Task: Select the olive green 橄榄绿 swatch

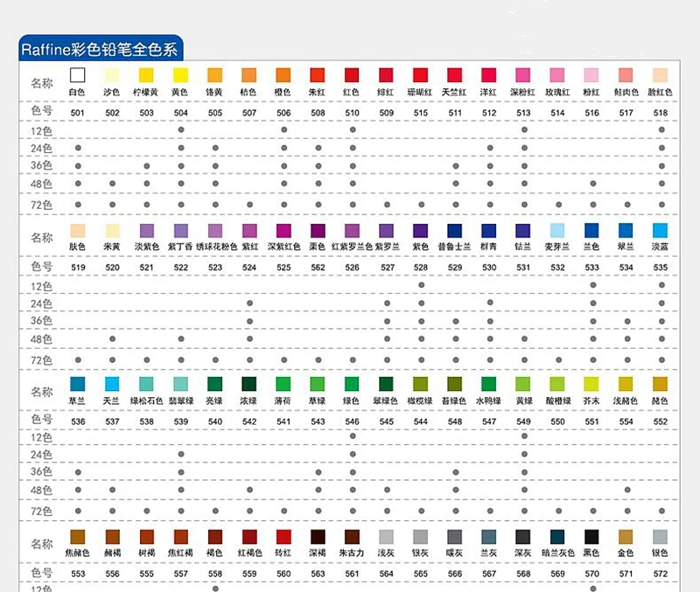Action: 421,384
